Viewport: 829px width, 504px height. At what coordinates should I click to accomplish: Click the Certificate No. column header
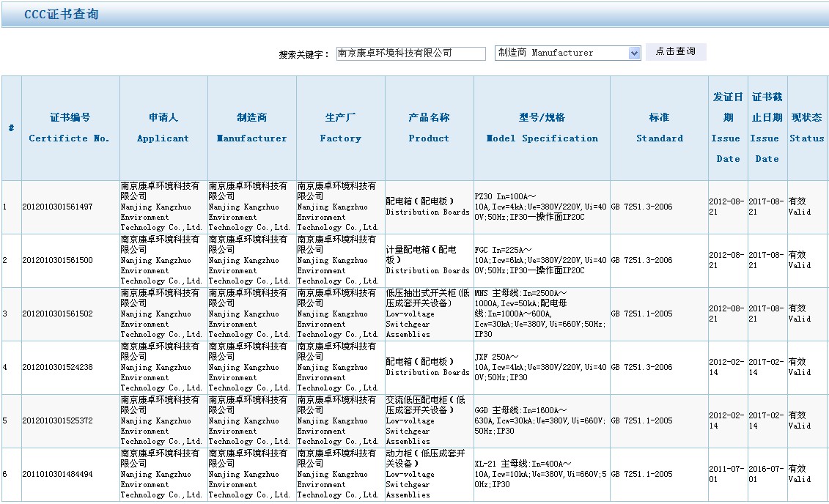(70, 127)
